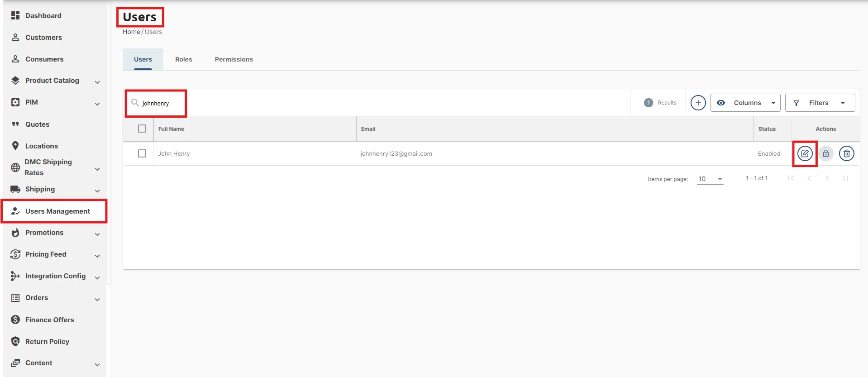This screenshot has width=868, height=377.
Task: Click the lock icon for John Henry
Action: [826, 154]
